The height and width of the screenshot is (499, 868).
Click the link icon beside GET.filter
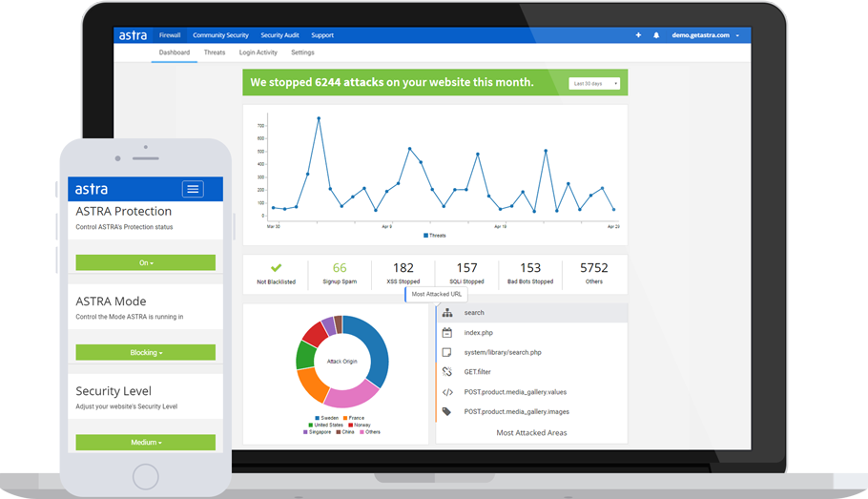447,372
